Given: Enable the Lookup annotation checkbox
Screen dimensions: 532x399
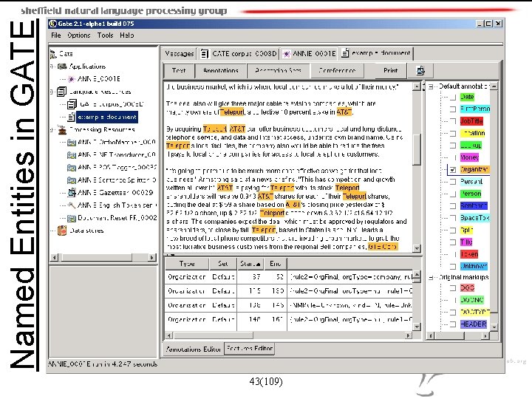Looking at the screenshot, I should (453, 146).
